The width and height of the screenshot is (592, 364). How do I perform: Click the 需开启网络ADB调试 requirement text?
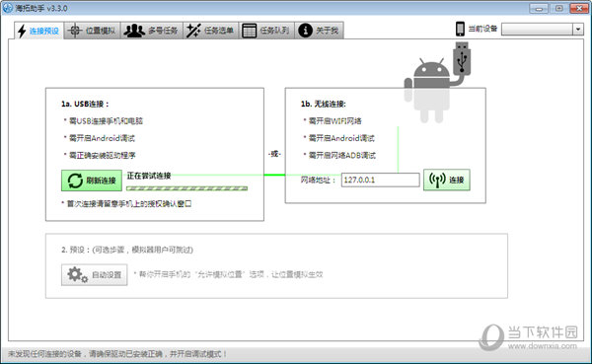[x=342, y=155]
